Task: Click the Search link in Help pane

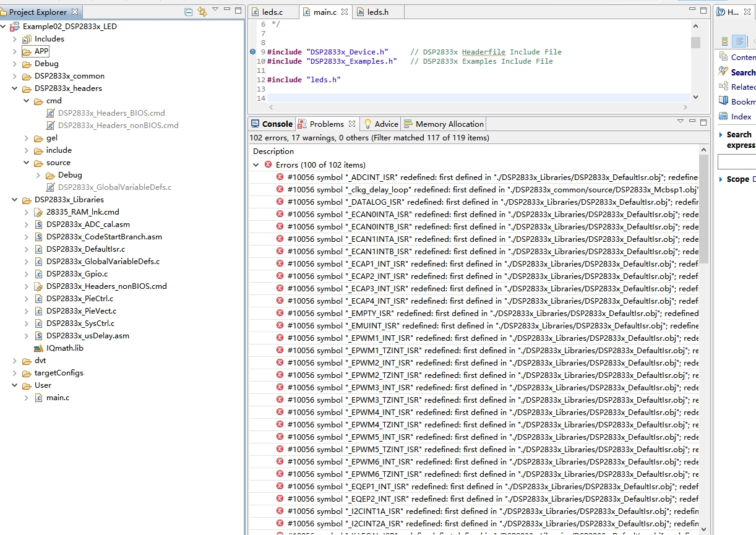Action: (743, 72)
